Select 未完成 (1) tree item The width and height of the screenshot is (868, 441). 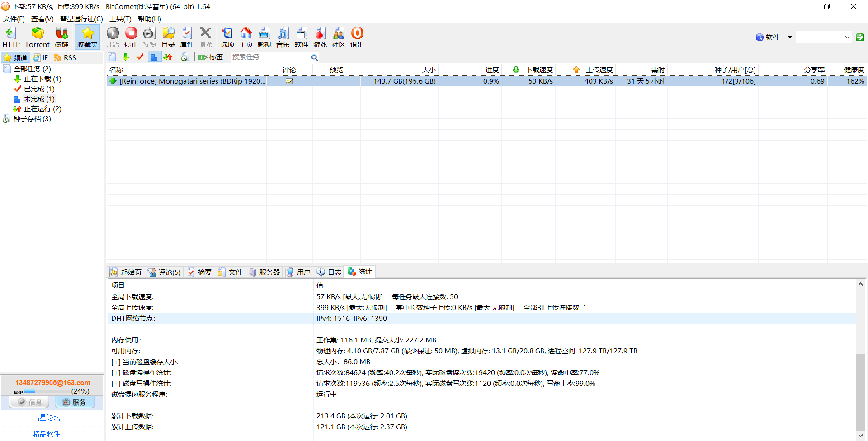click(39, 99)
